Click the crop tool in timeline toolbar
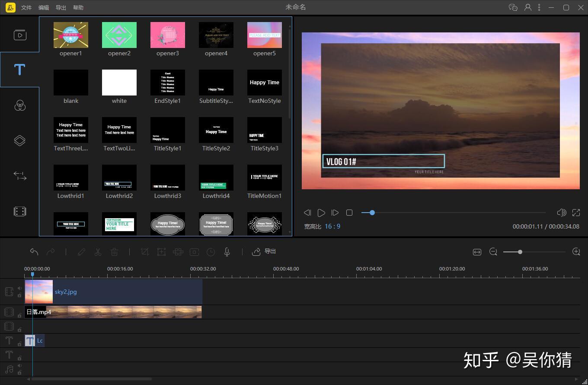 point(145,251)
